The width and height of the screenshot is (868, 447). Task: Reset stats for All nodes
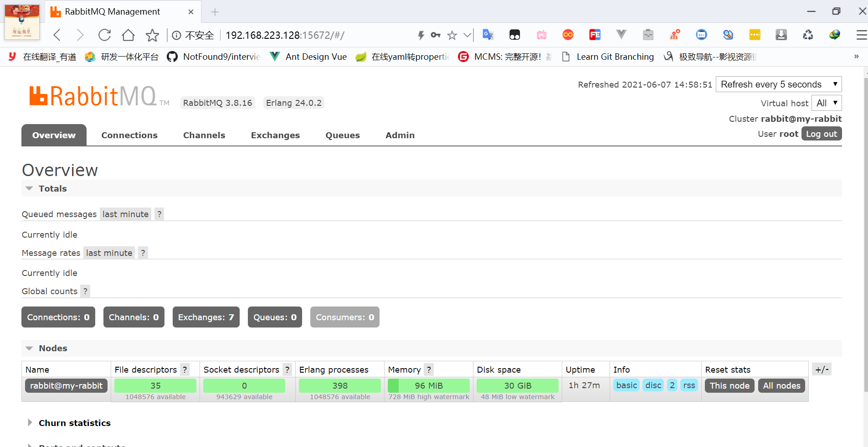pos(782,385)
